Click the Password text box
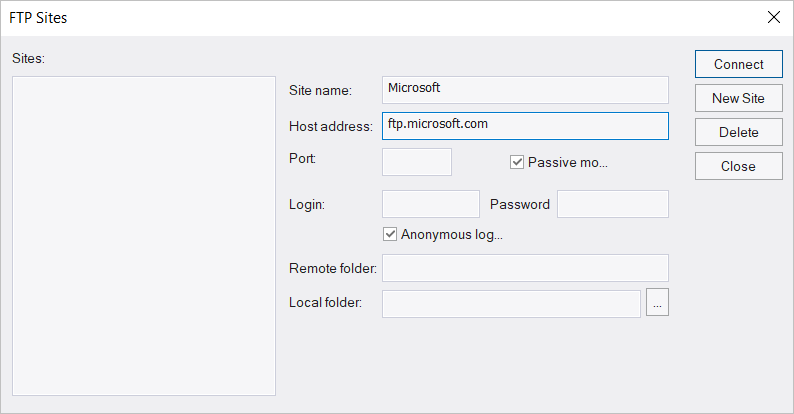Viewport: 794px width, 414px height. point(613,204)
